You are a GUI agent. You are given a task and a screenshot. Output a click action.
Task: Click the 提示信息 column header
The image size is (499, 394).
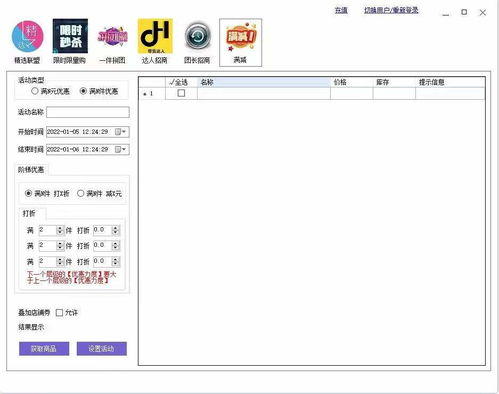coord(450,82)
